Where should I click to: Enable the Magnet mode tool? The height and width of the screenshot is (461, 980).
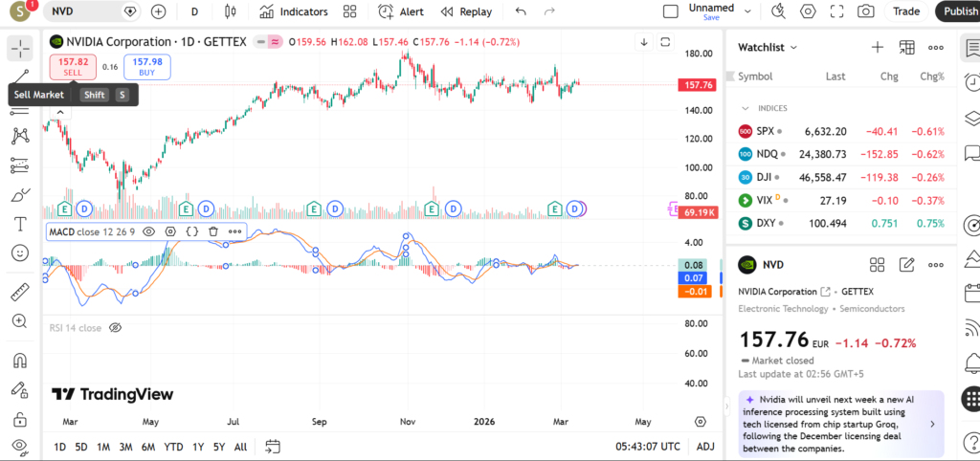19,361
